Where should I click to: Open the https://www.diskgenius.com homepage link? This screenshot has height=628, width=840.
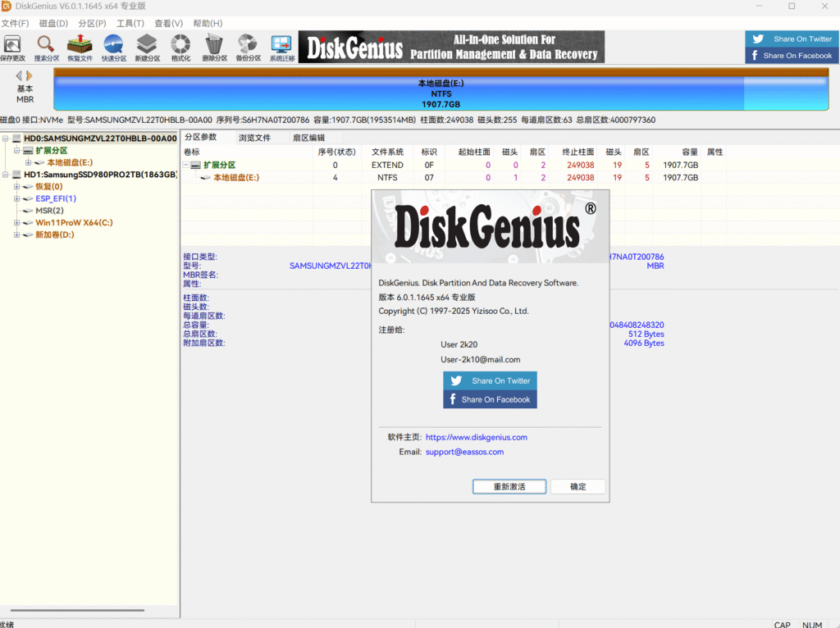coord(476,438)
